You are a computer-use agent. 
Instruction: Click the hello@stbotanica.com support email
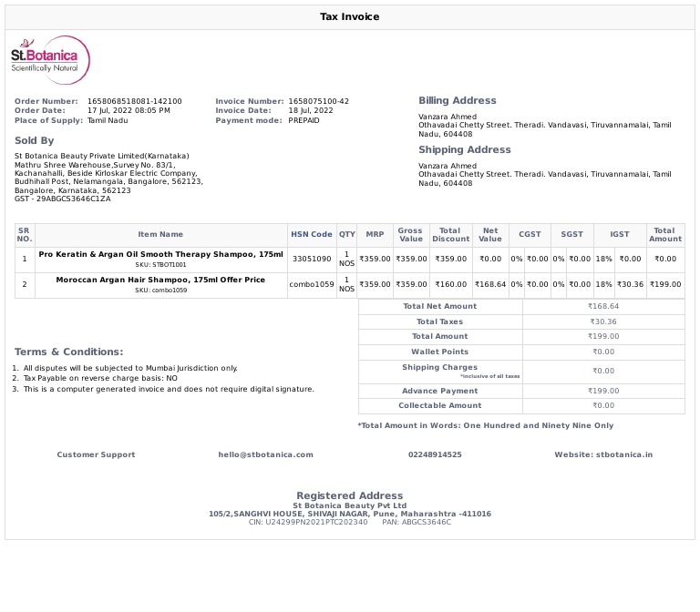pos(265,454)
